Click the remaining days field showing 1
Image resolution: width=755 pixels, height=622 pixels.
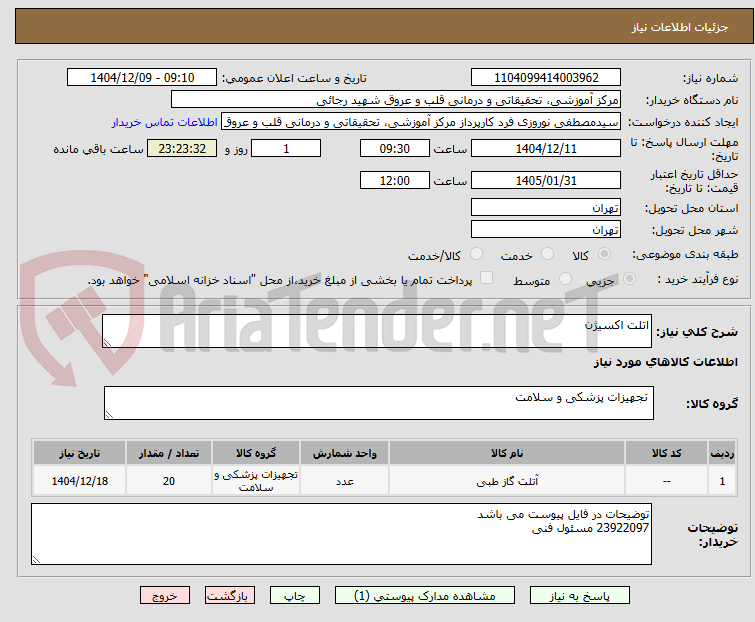pos(286,148)
